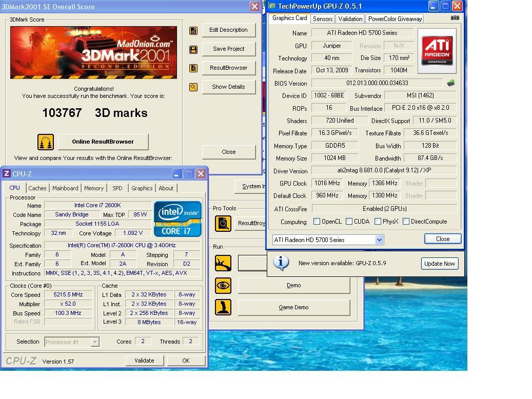Close the 3DMark score dialog with Close button

coord(229,152)
